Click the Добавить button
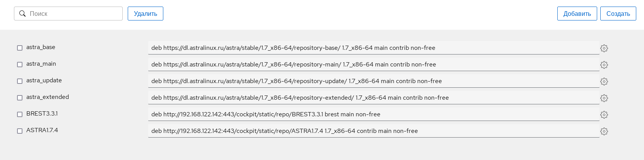 pyautogui.click(x=577, y=14)
